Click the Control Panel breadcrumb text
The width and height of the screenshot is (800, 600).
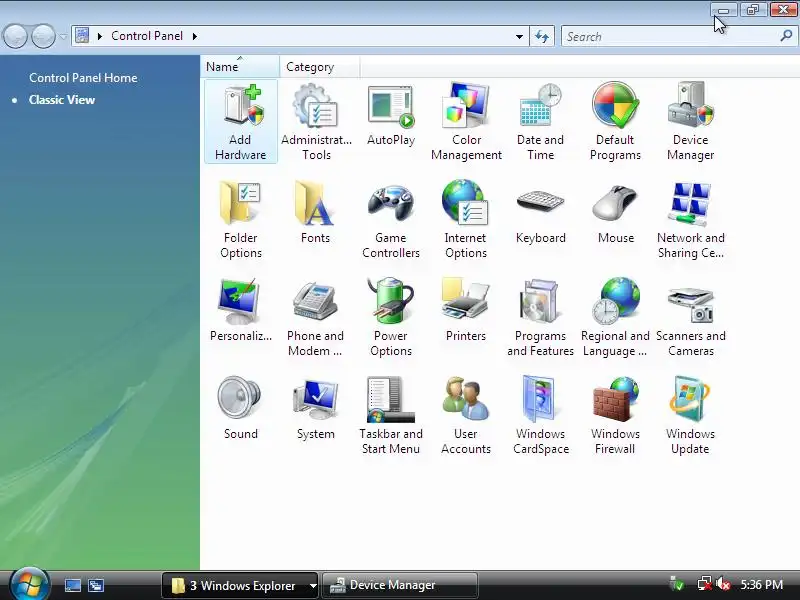point(147,36)
